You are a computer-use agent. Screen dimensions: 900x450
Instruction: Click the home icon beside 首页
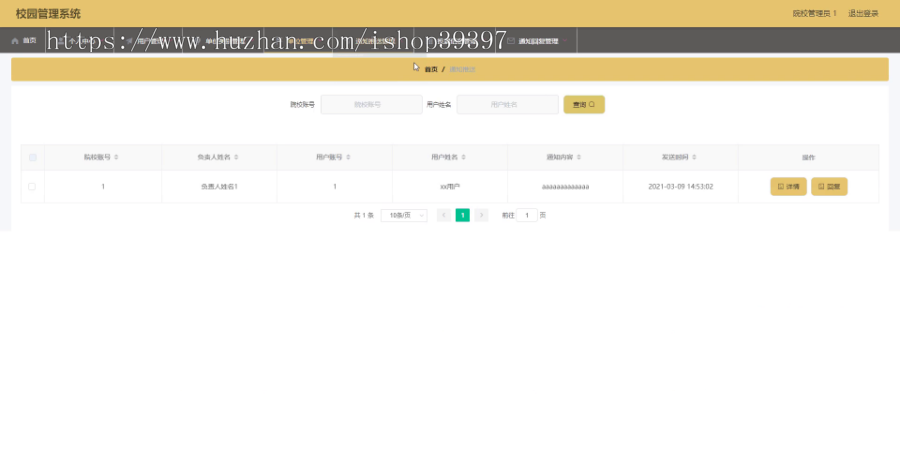click(x=15, y=41)
